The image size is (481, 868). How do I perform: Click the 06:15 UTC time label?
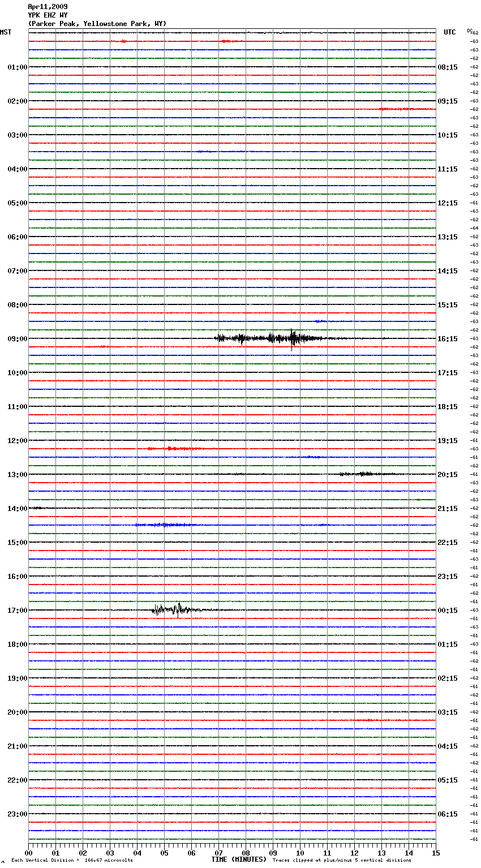[448, 814]
